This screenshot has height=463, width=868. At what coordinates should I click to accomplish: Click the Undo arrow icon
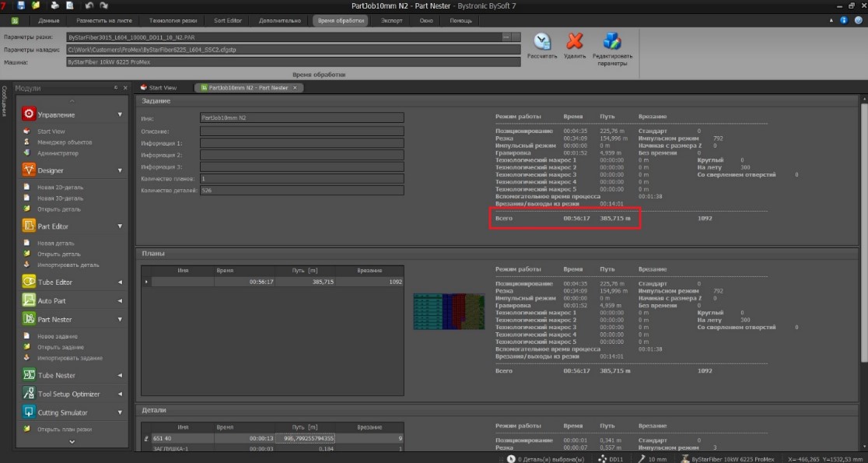click(89, 5)
